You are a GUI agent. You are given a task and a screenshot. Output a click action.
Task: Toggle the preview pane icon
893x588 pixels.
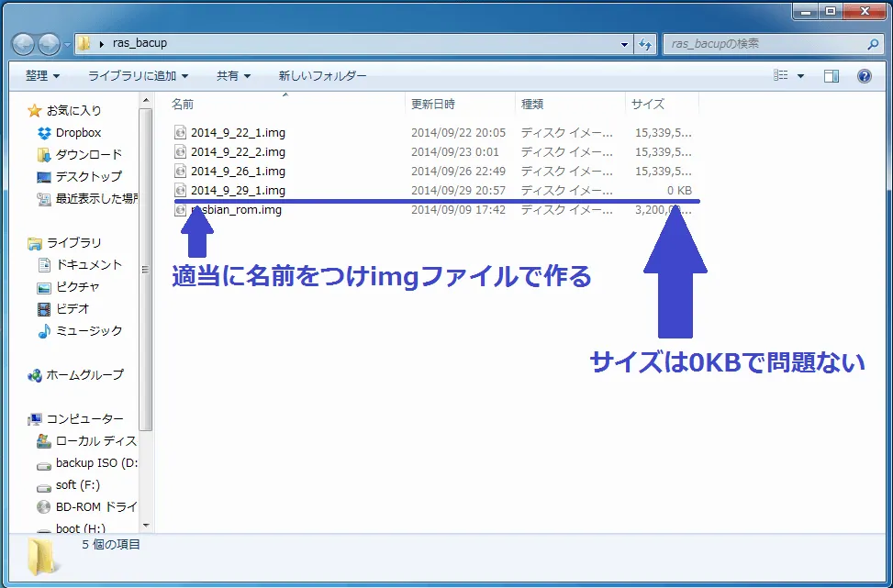[831, 76]
